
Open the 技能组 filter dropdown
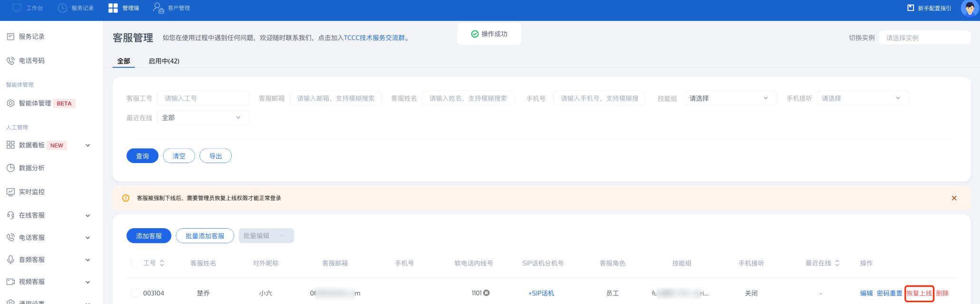click(x=731, y=98)
